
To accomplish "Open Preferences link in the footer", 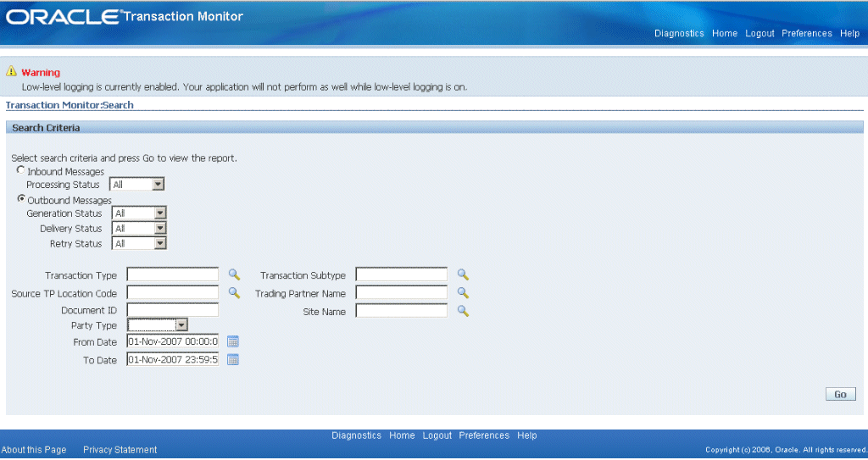I will [x=484, y=435].
